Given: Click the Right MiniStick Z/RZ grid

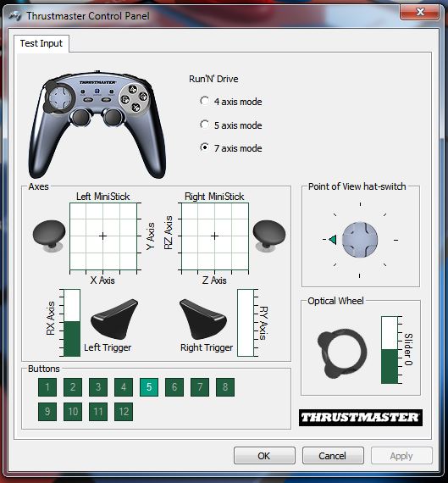Looking at the screenshot, I should (x=215, y=236).
